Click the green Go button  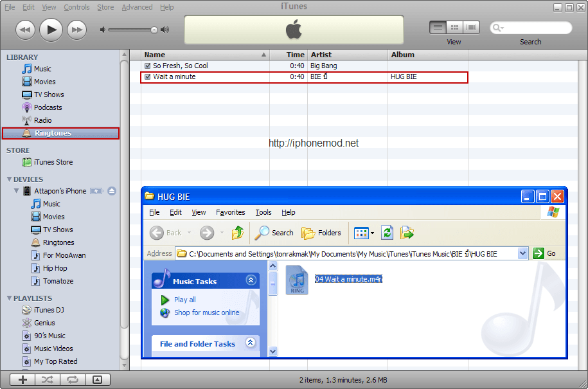pos(544,253)
